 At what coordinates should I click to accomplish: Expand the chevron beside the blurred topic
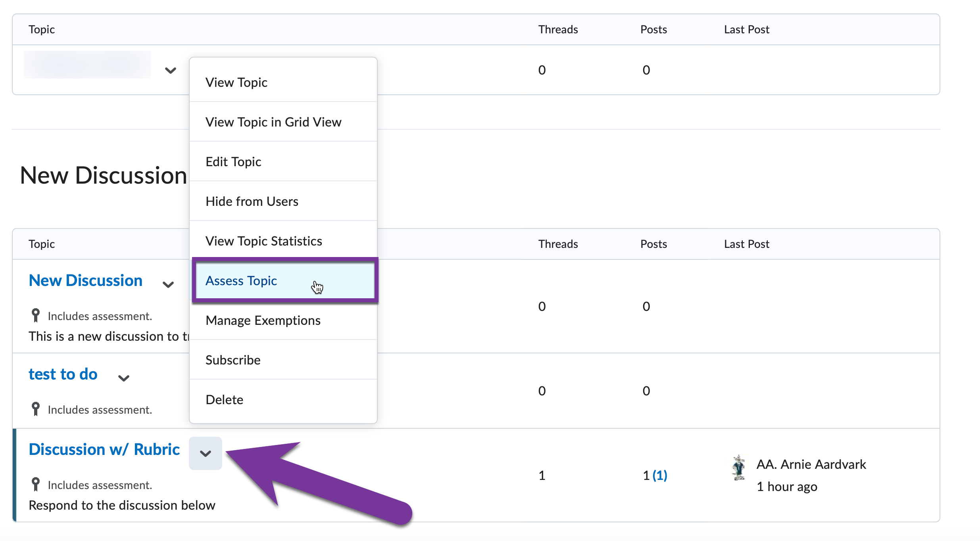[x=170, y=71]
